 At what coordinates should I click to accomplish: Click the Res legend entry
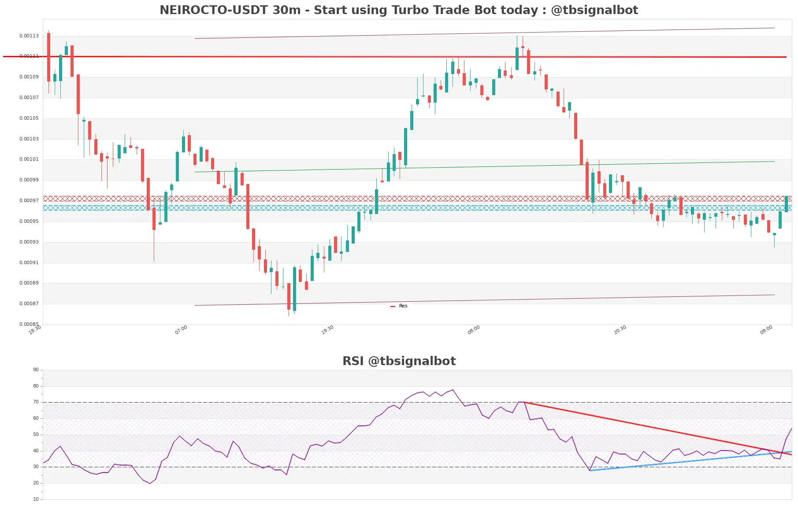[x=399, y=306]
